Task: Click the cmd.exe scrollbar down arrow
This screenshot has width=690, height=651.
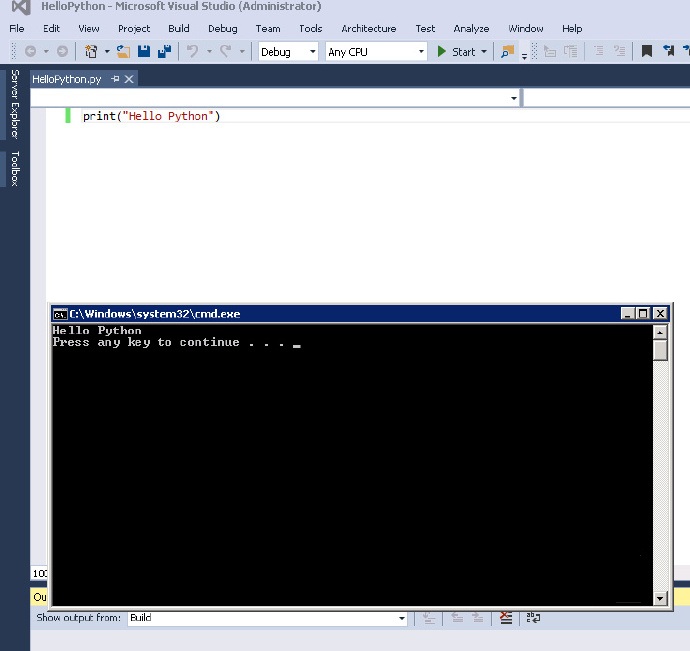Action: point(660,598)
